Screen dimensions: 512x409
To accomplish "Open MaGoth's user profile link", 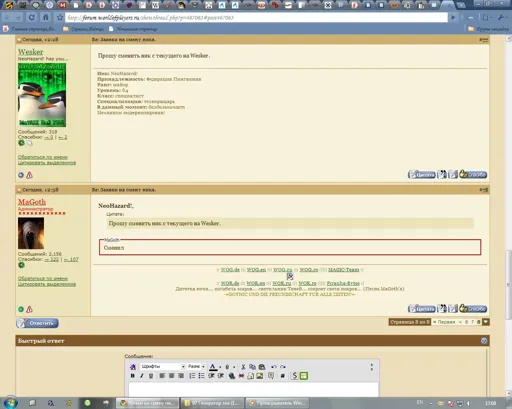I will (x=32, y=202).
